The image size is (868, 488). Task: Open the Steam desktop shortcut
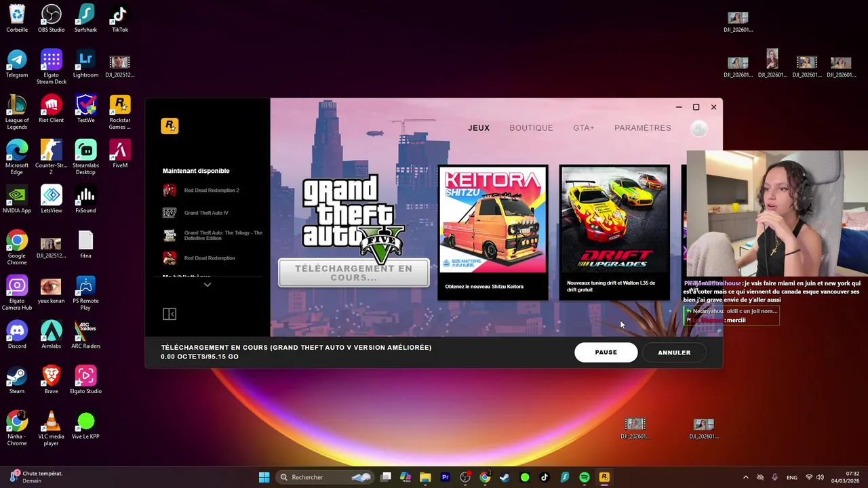[x=17, y=380]
